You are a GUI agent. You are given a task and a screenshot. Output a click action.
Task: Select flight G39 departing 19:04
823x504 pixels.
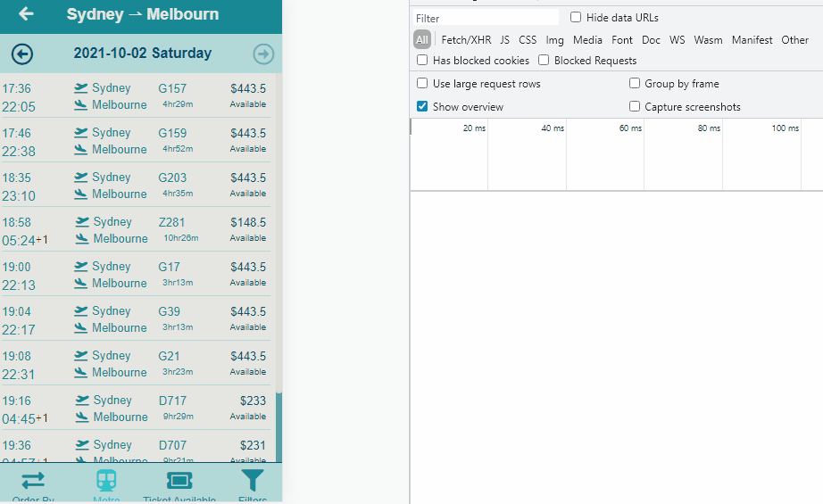137,318
